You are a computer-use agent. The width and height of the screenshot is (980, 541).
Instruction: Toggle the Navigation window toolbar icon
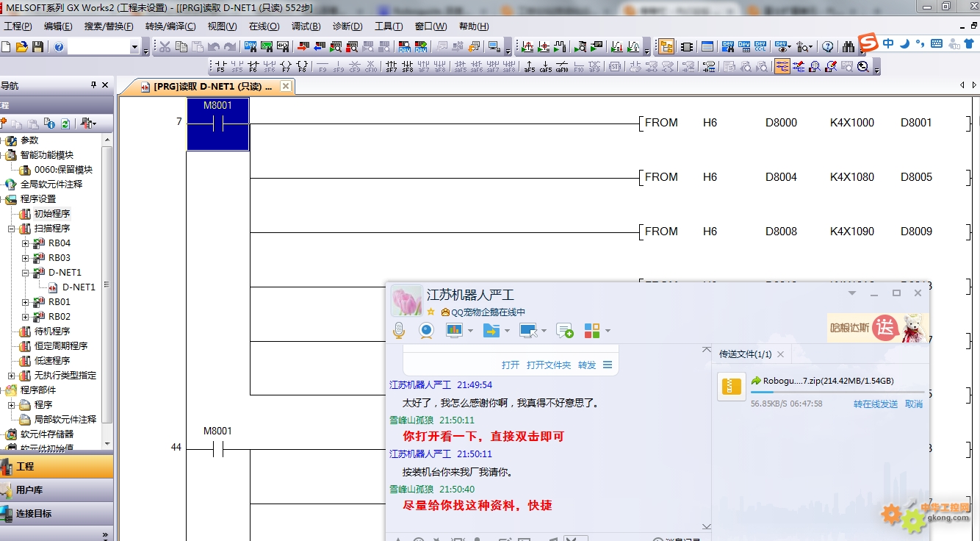(666, 46)
